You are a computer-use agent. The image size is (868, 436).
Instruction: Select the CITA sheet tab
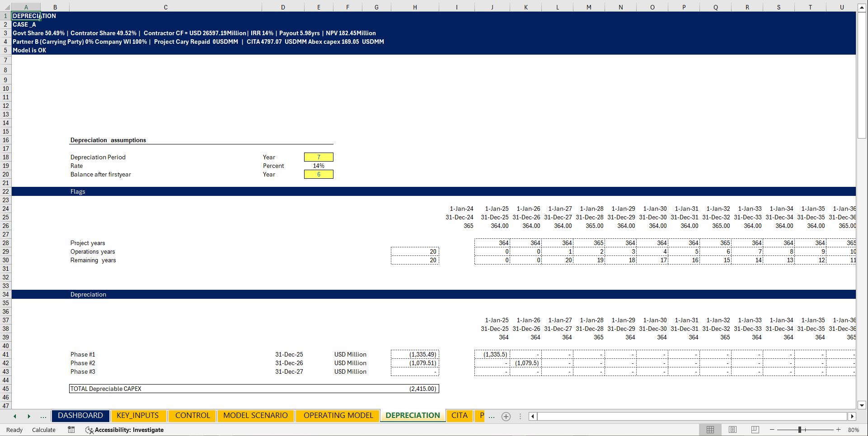click(x=460, y=415)
